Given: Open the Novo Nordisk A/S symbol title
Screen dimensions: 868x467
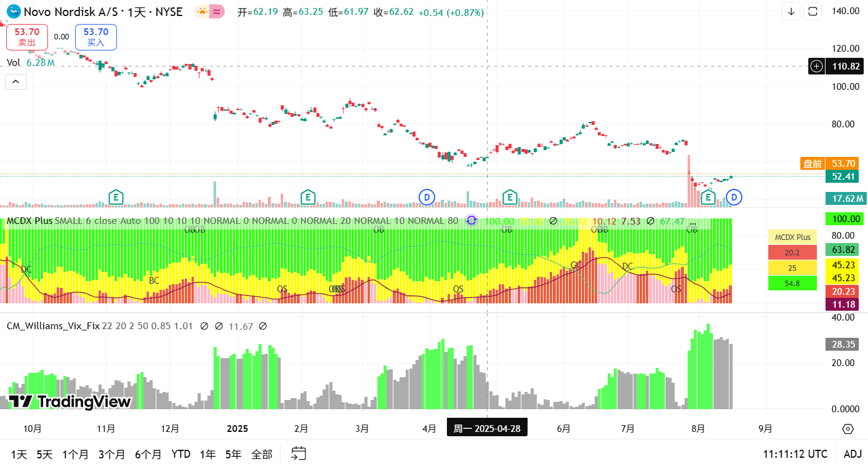Looking at the screenshot, I should coord(94,12).
